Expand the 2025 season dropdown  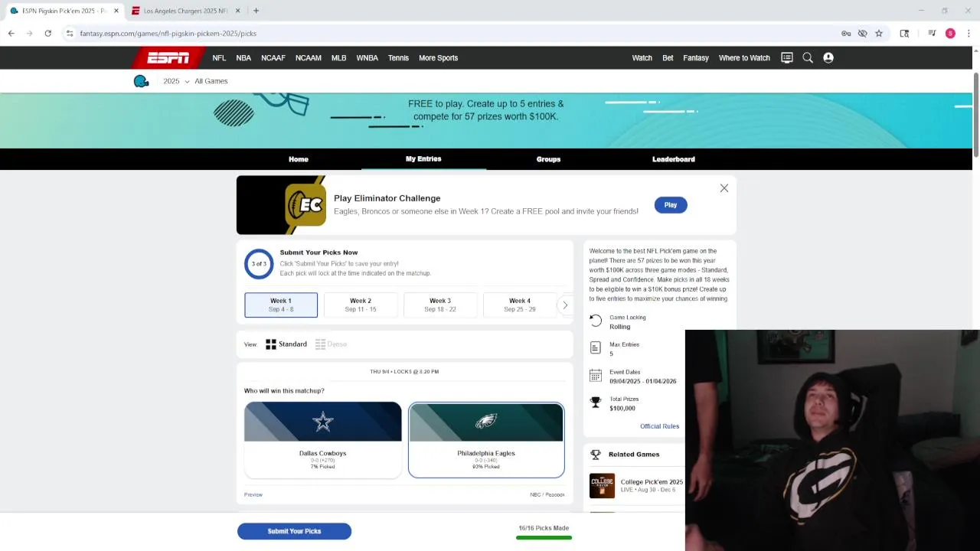(x=176, y=81)
